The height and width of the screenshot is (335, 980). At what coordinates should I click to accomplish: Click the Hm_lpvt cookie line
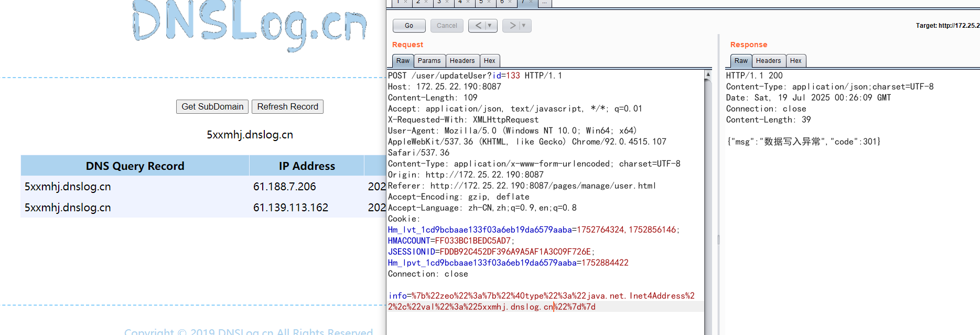(x=508, y=263)
